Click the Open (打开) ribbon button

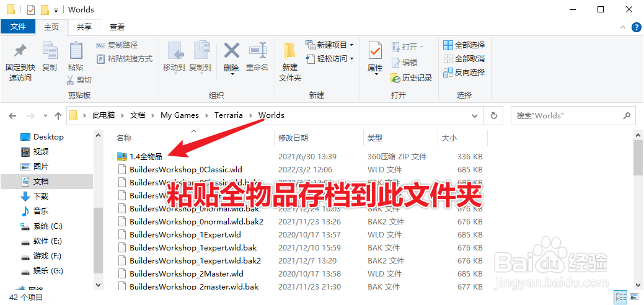408,46
